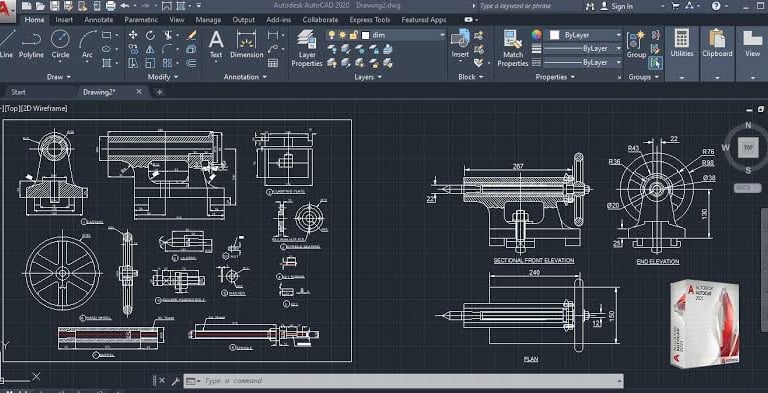Open the dim layer dropdown list

(x=442, y=35)
